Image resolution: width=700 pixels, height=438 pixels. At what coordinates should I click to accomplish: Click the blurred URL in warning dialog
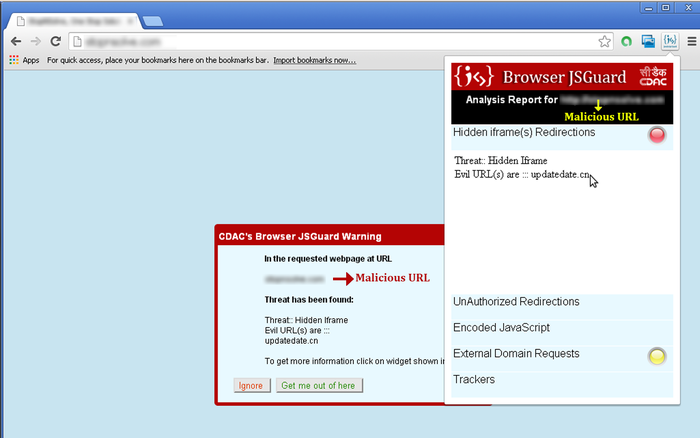pyautogui.click(x=294, y=279)
